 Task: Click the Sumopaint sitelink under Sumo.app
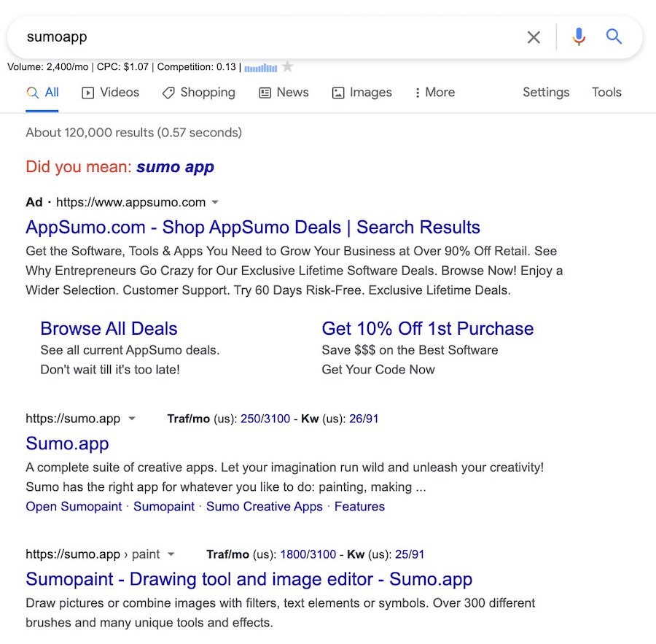pyautogui.click(x=164, y=506)
